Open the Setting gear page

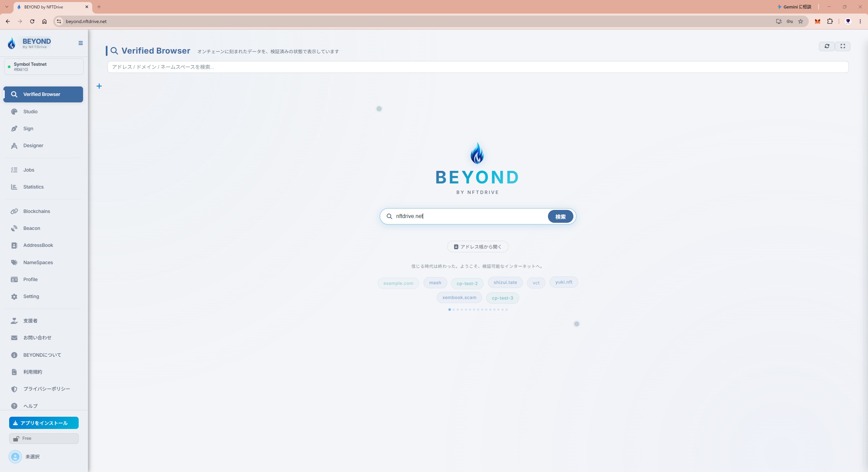(43, 296)
